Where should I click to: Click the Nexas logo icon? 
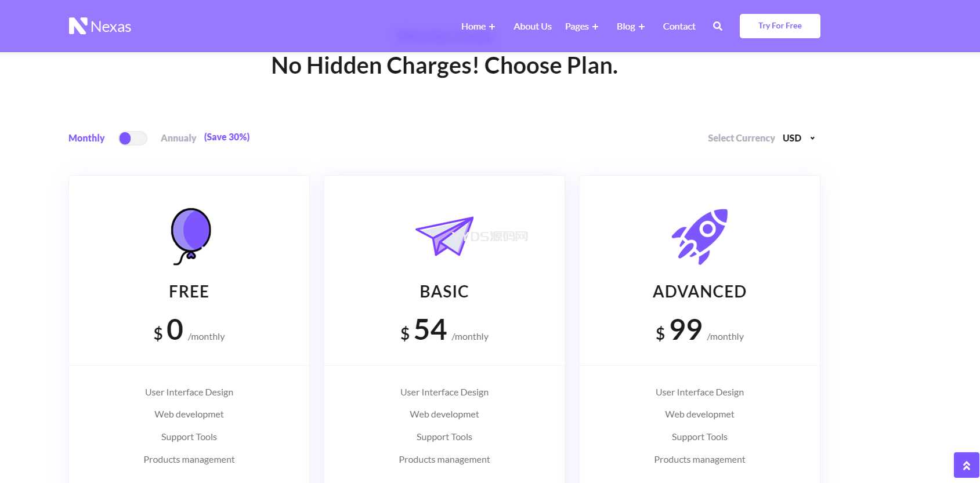point(78,26)
